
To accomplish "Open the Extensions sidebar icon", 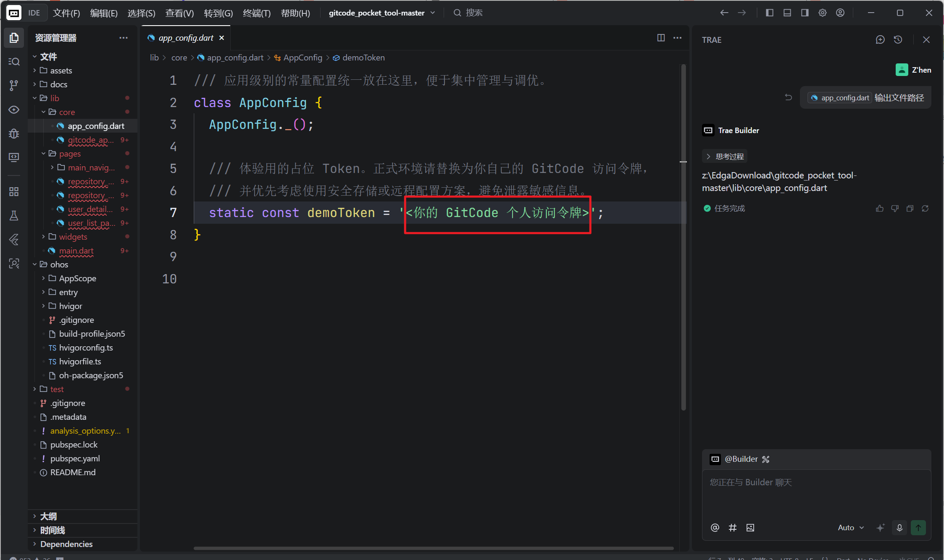I will pos(14,192).
